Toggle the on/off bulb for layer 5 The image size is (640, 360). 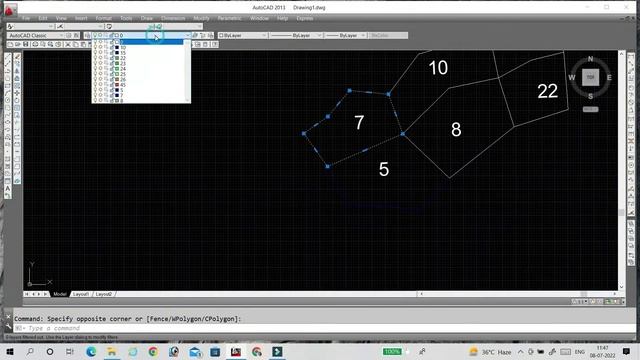click(96, 90)
